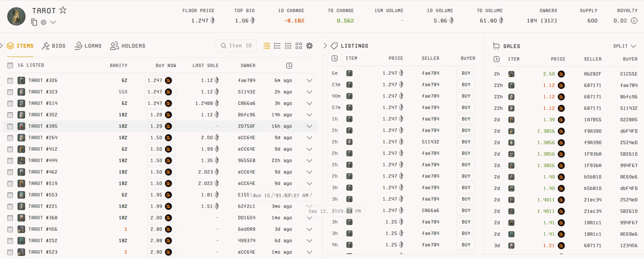Select the checkbox for TAROT #326
Screen dimensions: 644x259
10,80
